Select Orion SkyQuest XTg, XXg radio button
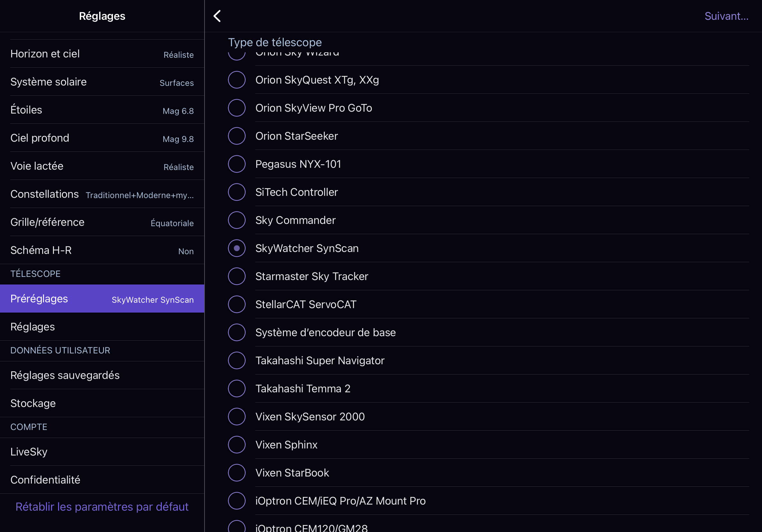762x532 pixels. click(x=237, y=80)
